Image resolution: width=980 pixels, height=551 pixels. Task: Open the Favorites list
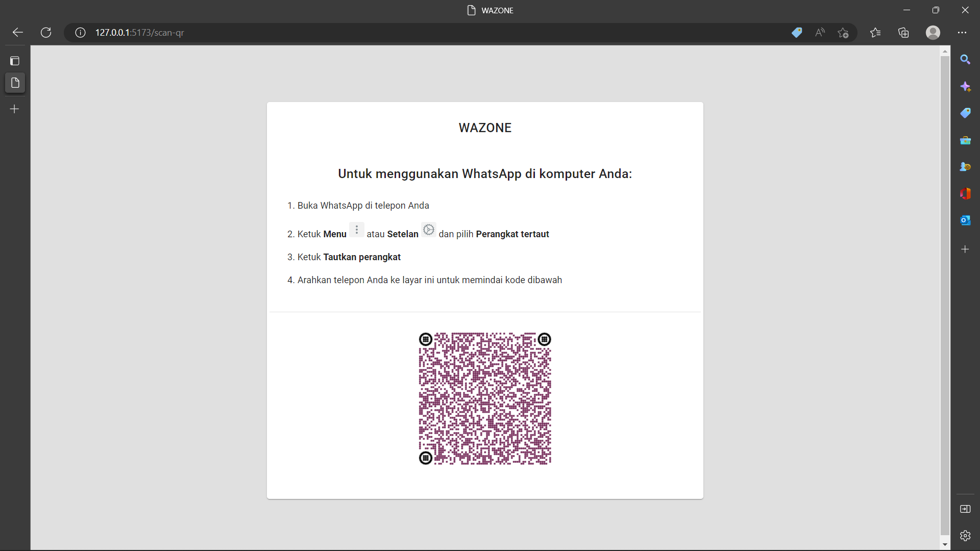pos(875,33)
